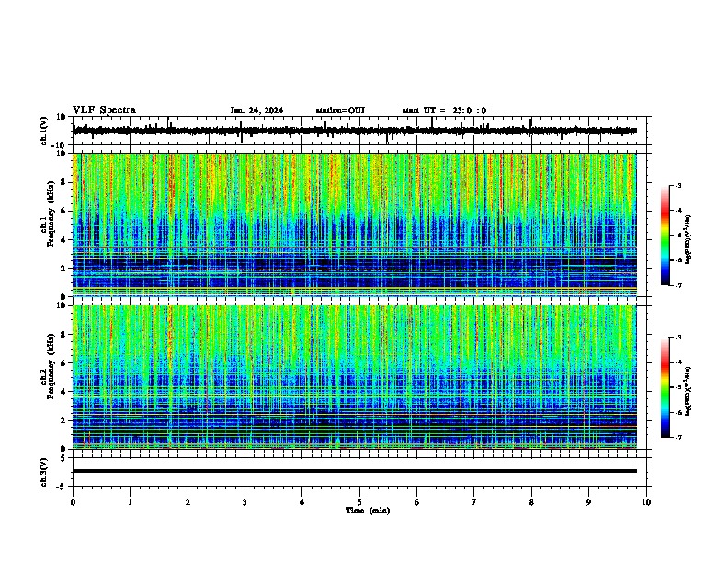Click the ch.2 colorbar log(PSD) label
The image size is (728, 563).
click(x=688, y=391)
